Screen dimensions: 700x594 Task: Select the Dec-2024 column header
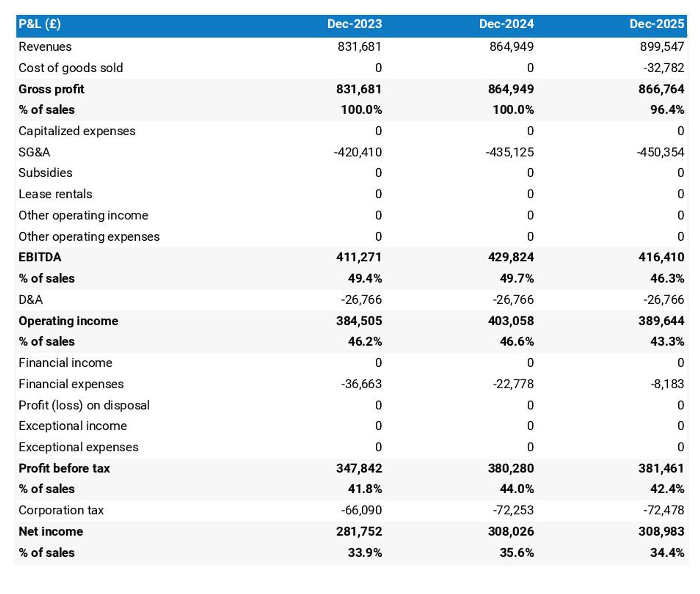[506, 24]
